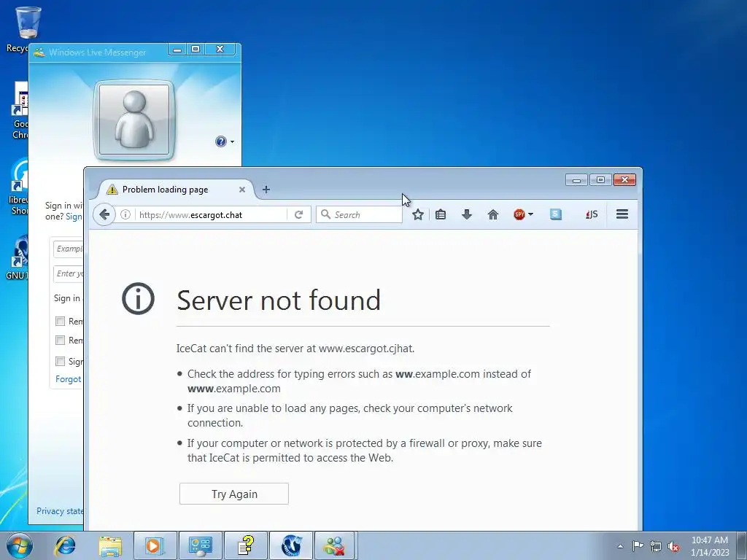Show bookmarks list icon in IceCat toolbar

click(441, 215)
